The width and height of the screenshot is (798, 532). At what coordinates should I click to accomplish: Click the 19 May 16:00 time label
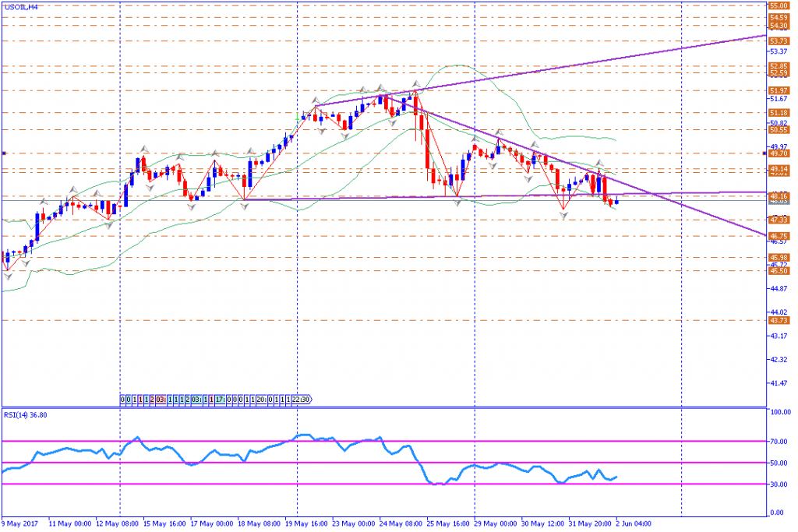pyautogui.click(x=306, y=523)
